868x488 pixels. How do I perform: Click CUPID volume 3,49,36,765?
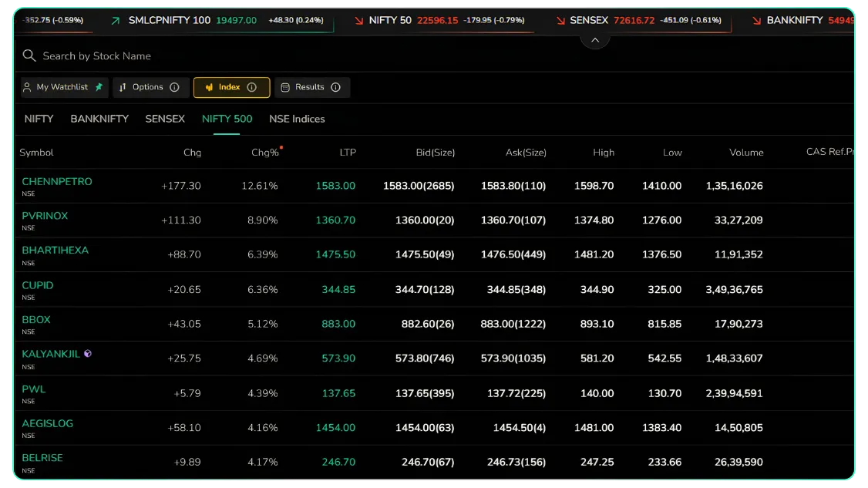click(734, 290)
